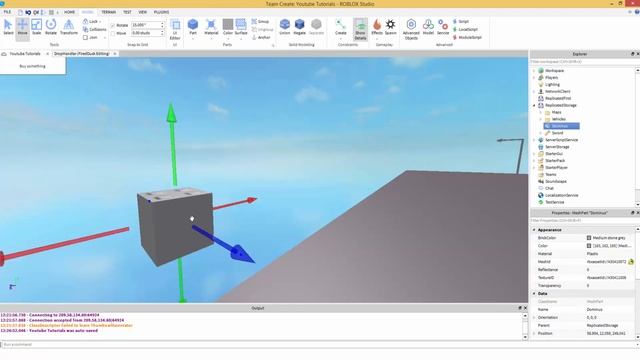
Task: Click the Color swatch in Parts group
Action: 228,24
